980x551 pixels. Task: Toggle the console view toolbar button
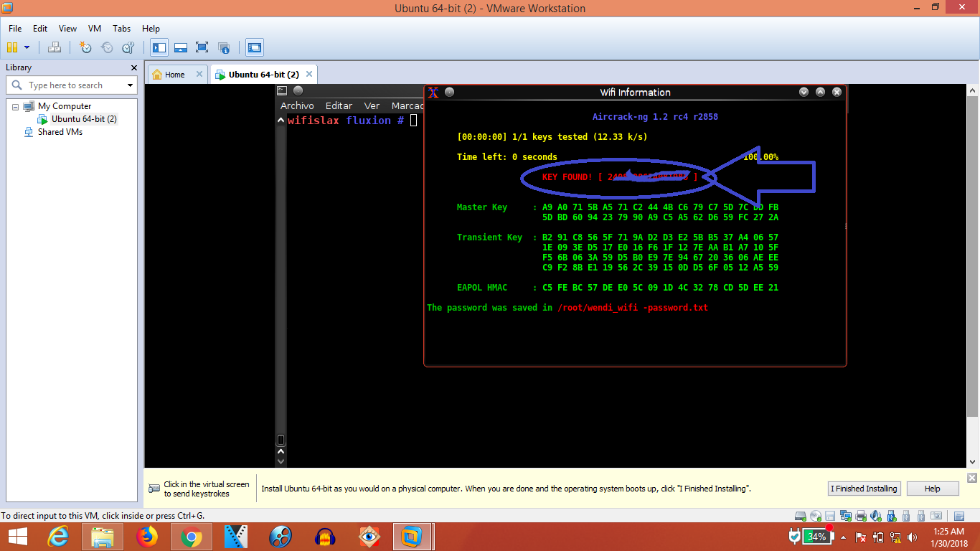click(254, 47)
